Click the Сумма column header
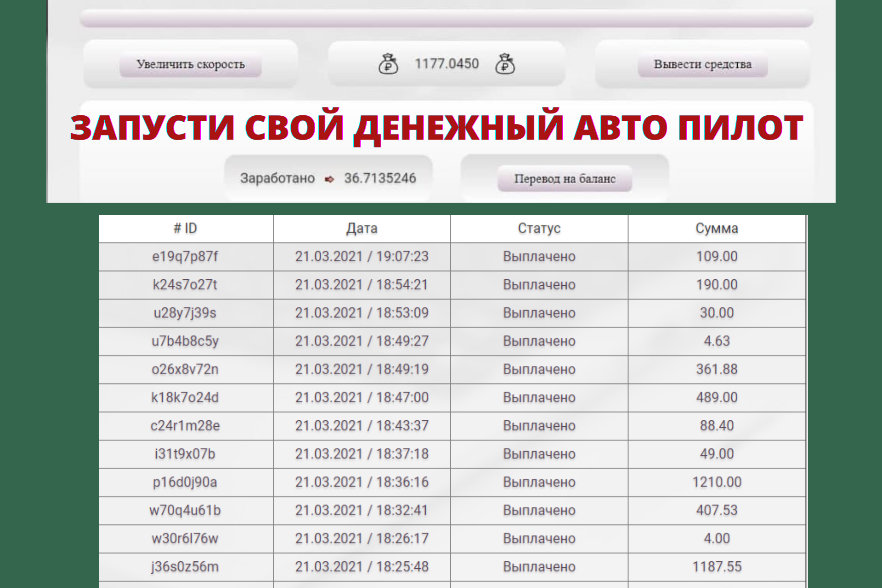 [x=716, y=228]
